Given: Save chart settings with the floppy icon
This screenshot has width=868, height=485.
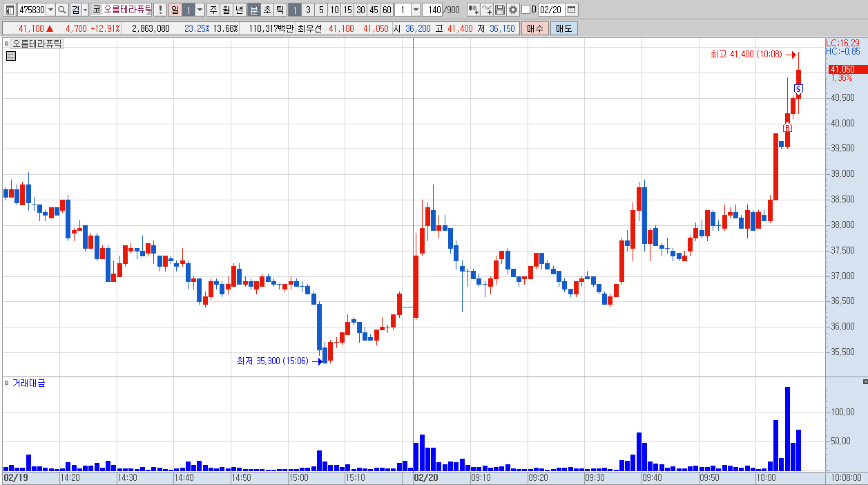Looking at the screenshot, I should (x=500, y=10).
